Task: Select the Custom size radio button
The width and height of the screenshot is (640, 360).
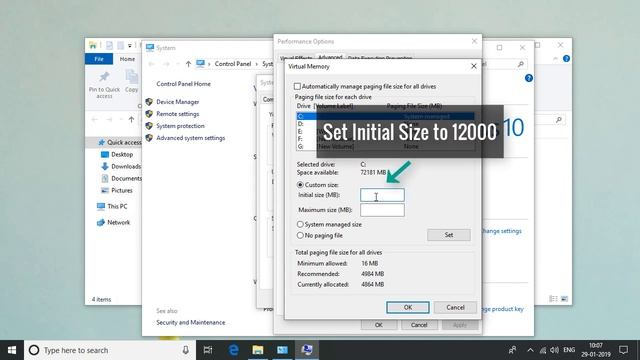Action: pos(300,185)
